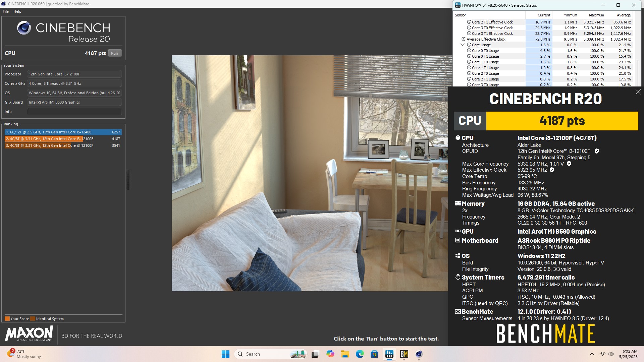Click the taskbar Search box

pyautogui.click(x=271, y=354)
